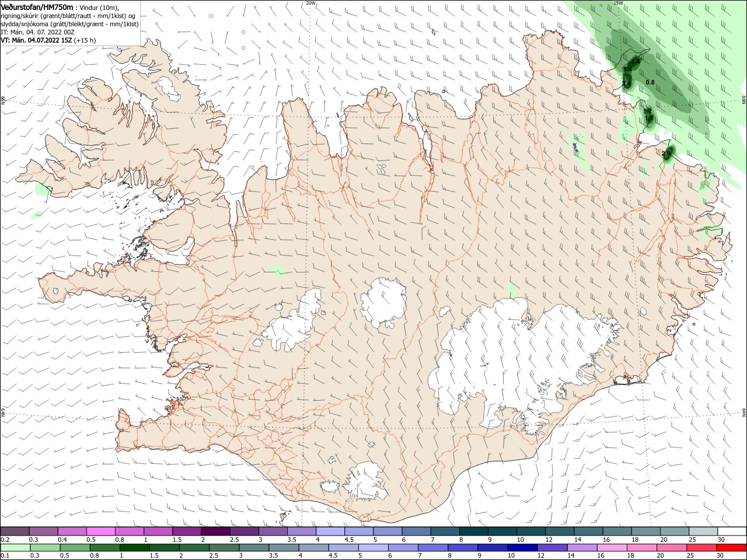747x560 pixels.
Task: Pick the gray-teal 3 mm rain swatch
Action: point(254,548)
